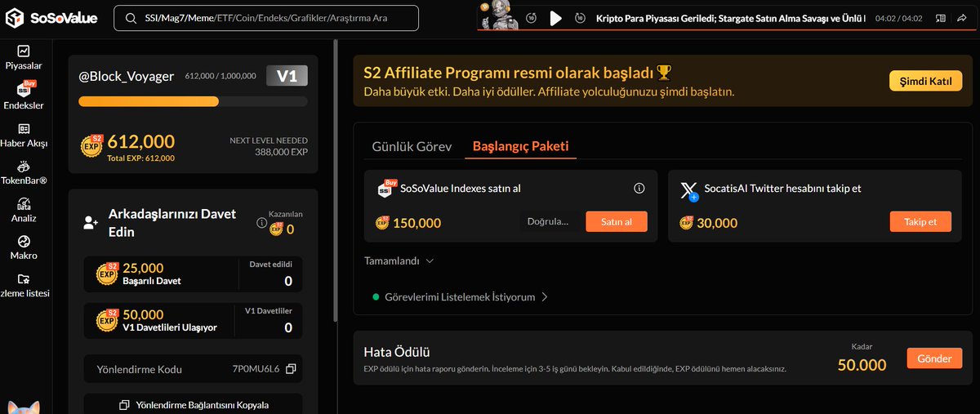Open Piyasalar in the sidebar

(24, 57)
